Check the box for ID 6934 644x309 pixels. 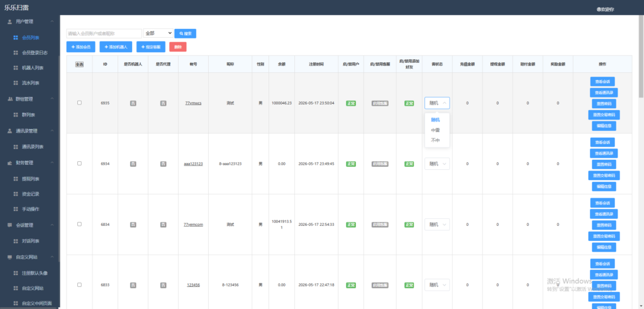tap(79, 163)
